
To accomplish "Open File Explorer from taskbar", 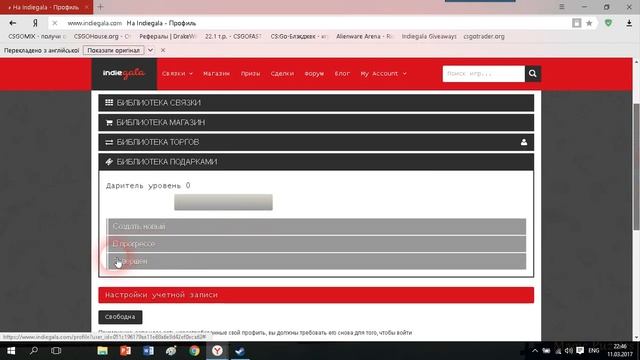I will (102, 351).
